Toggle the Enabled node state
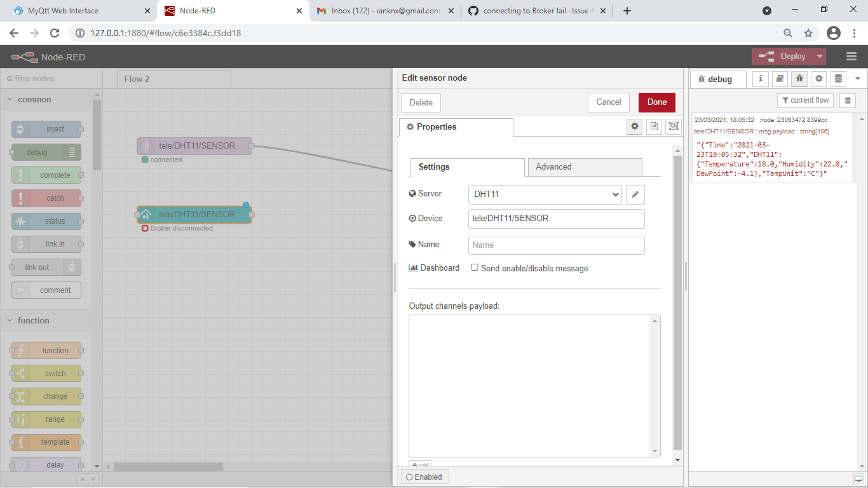The image size is (868, 488). point(424,476)
